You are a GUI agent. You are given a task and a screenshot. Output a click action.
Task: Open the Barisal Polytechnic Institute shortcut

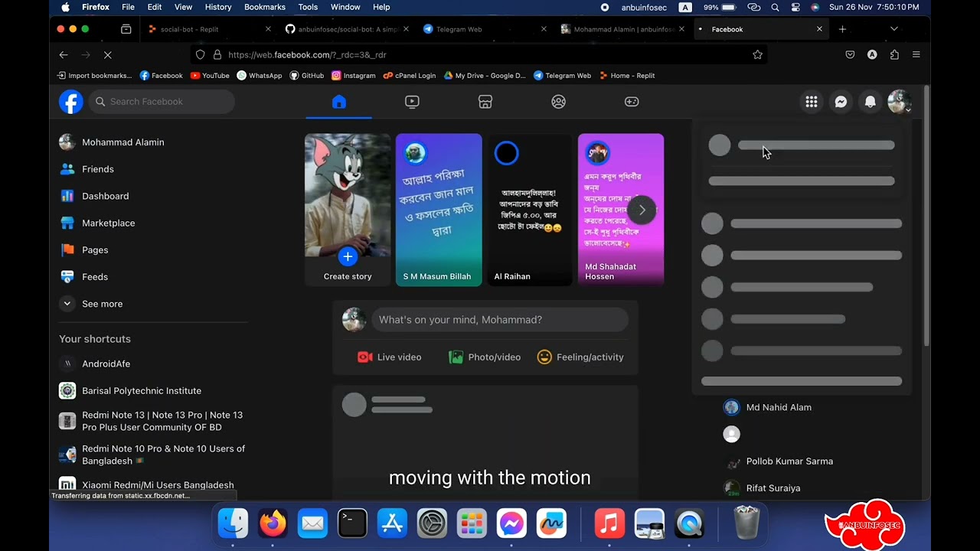coord(153,391)
